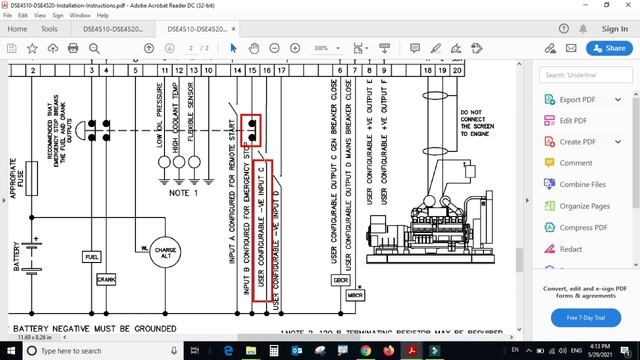
Task: Open Redact tool
Action: (570, 249)
